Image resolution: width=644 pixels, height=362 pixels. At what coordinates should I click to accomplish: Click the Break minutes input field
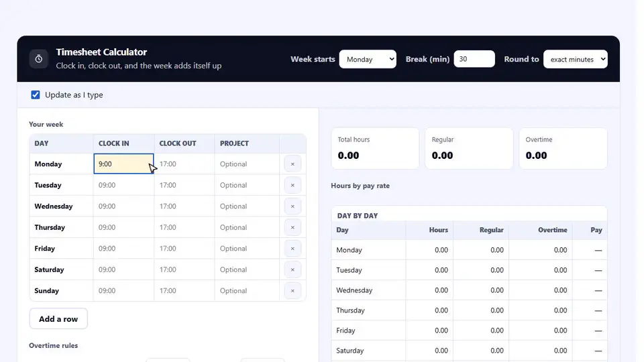(474, 59)
